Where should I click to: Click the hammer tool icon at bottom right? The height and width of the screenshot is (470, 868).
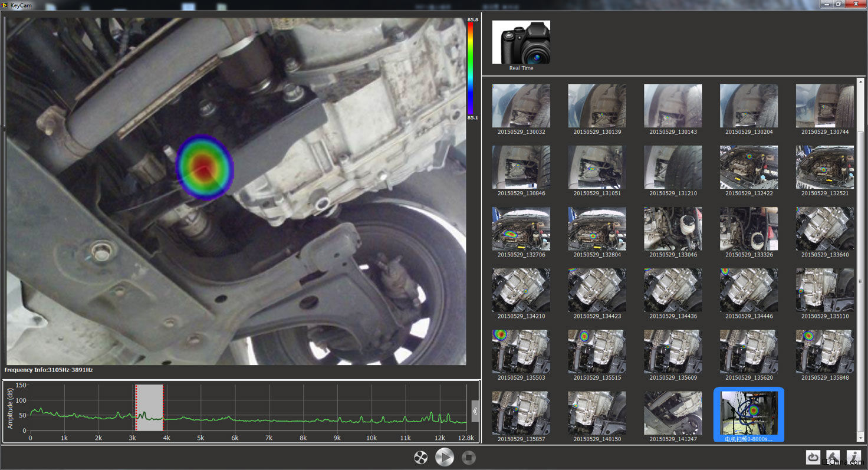tap(833, 457)
